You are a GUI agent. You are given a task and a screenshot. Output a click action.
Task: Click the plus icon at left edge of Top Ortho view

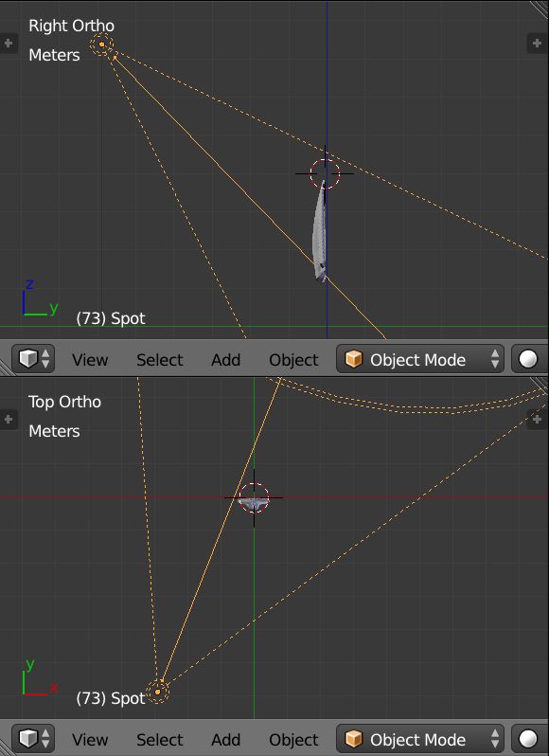click(x=9, y=419)
